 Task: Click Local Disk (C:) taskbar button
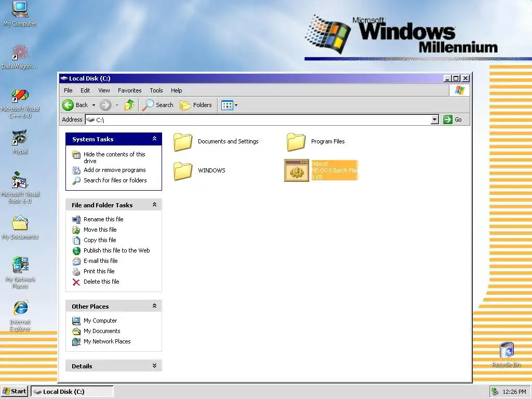point(72,392)
